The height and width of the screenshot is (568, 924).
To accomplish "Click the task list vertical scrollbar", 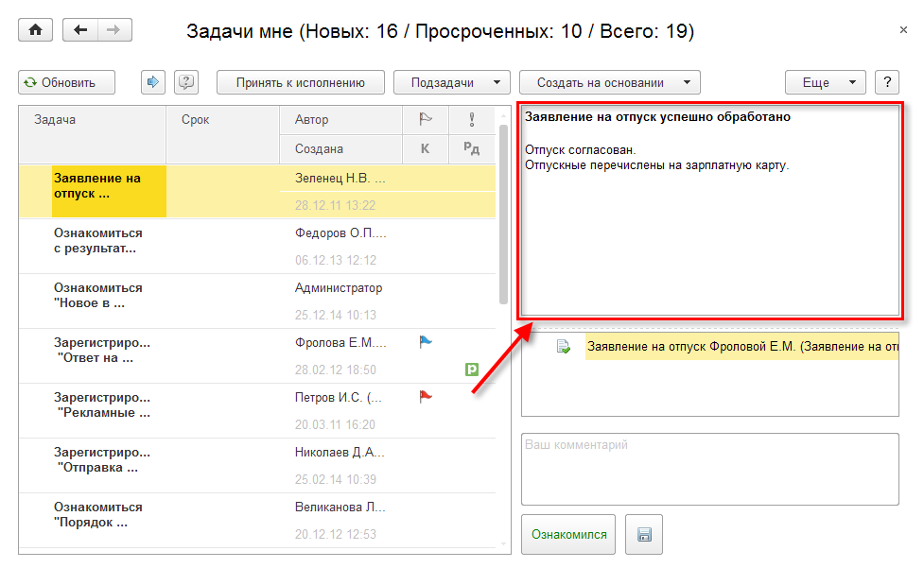I will (x=503, y=236).
